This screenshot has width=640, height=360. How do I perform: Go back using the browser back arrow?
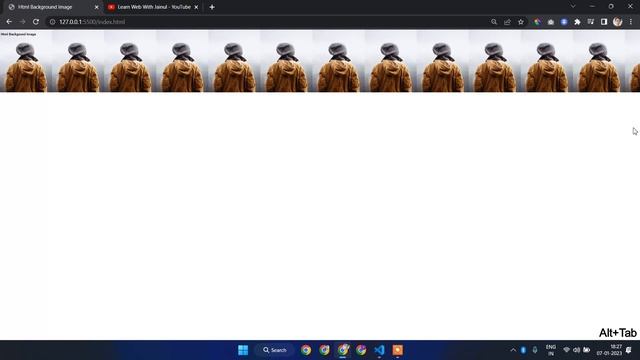pyautogui.click(x=9, y=22)
